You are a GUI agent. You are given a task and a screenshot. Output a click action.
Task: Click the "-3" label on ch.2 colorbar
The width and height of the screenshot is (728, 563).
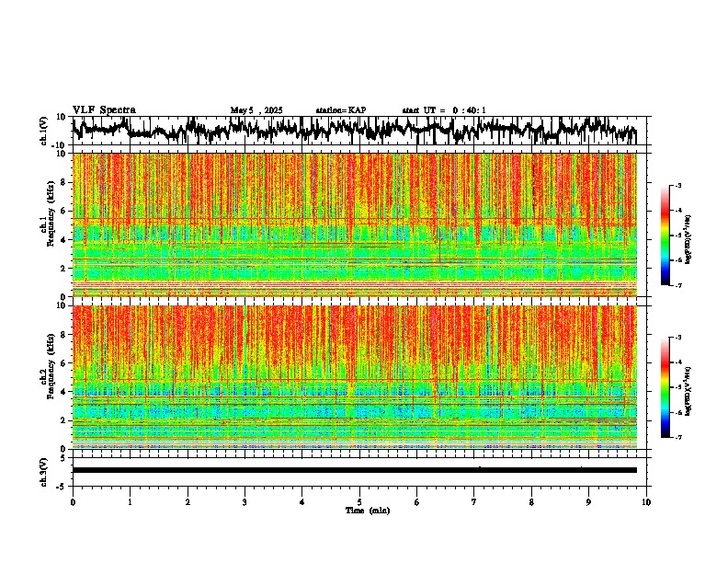(x=678, y=338)
